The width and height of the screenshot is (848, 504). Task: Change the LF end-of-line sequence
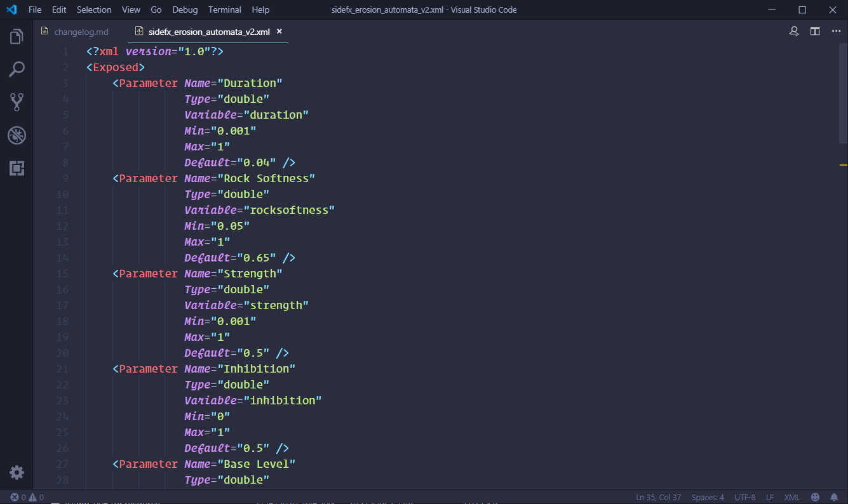tap(770, 497)
